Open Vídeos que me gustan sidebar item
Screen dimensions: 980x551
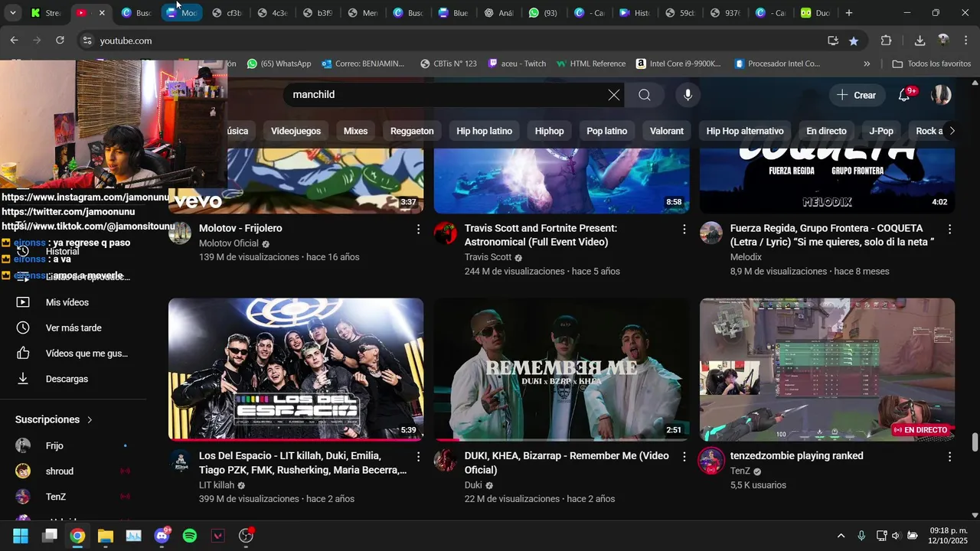[x=73, y=354]
